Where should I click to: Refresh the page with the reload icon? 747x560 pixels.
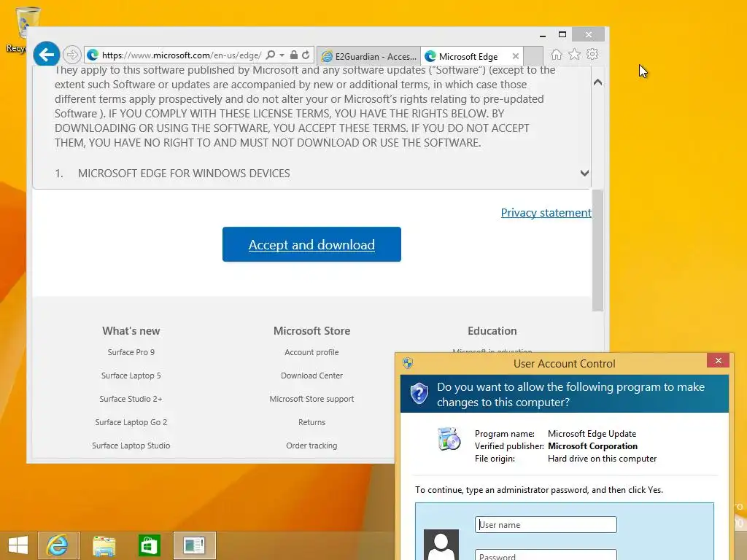pyautogui.click(x=306, y=55)
